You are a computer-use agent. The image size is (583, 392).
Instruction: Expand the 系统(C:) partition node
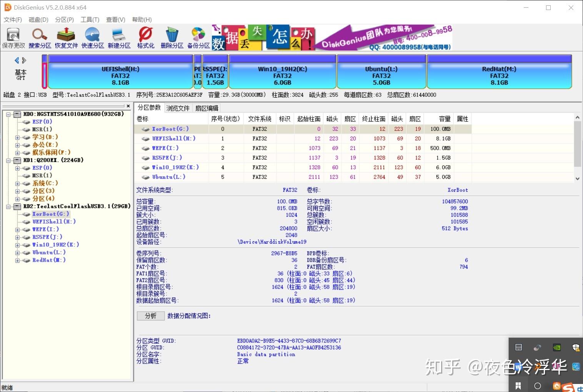(x=17, y=183)
